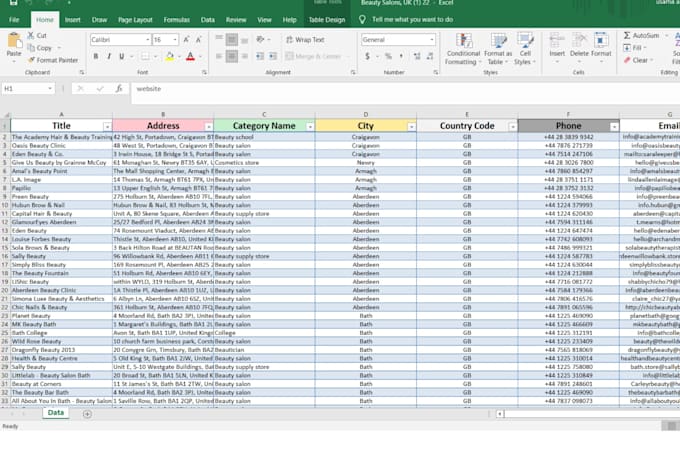Toggle Bold formatting

click(95, 56)
